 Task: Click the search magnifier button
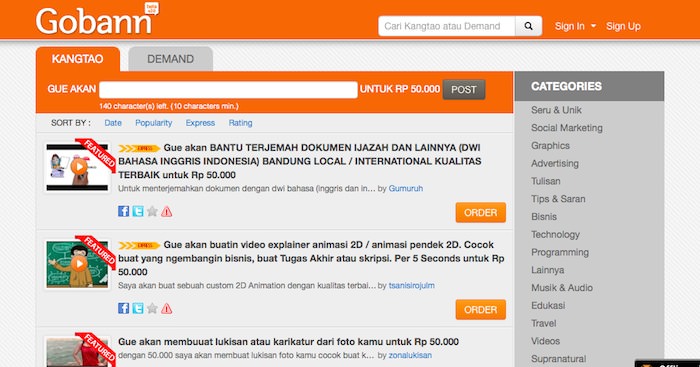[529, 26]
